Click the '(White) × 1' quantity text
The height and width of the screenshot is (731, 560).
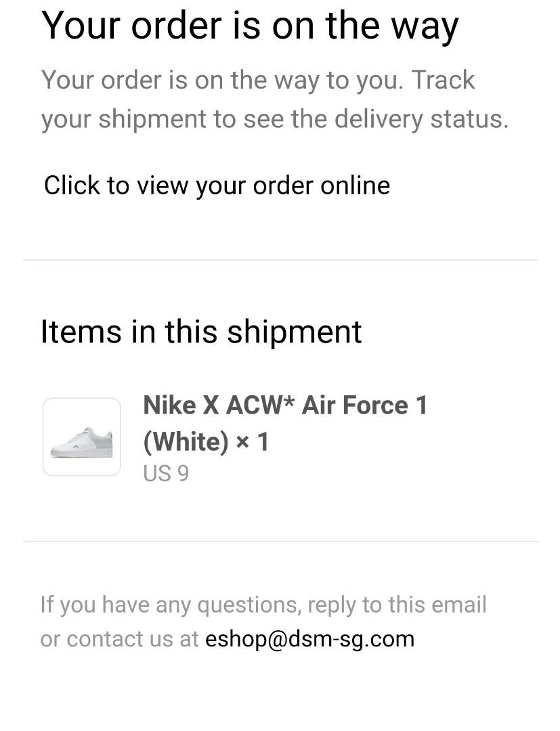point(206,442)
